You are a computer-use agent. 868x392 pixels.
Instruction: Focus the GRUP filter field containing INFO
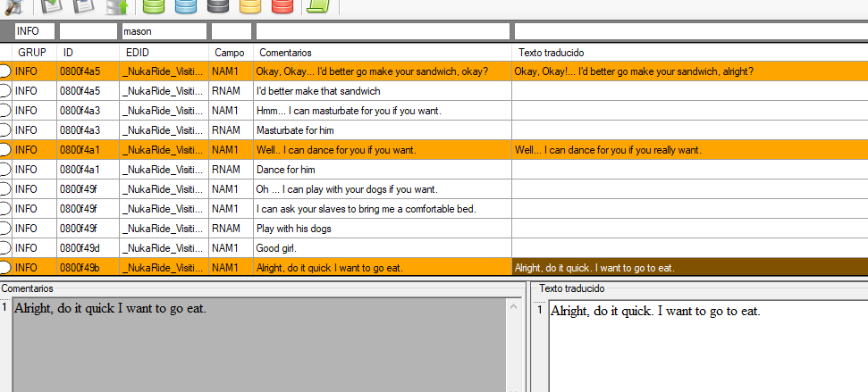[x=34, y=31]
